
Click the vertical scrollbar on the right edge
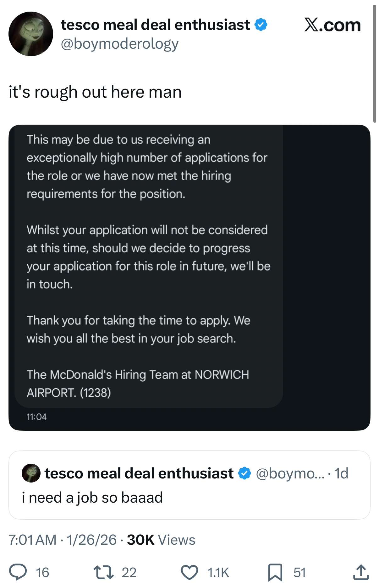(375, 64)
